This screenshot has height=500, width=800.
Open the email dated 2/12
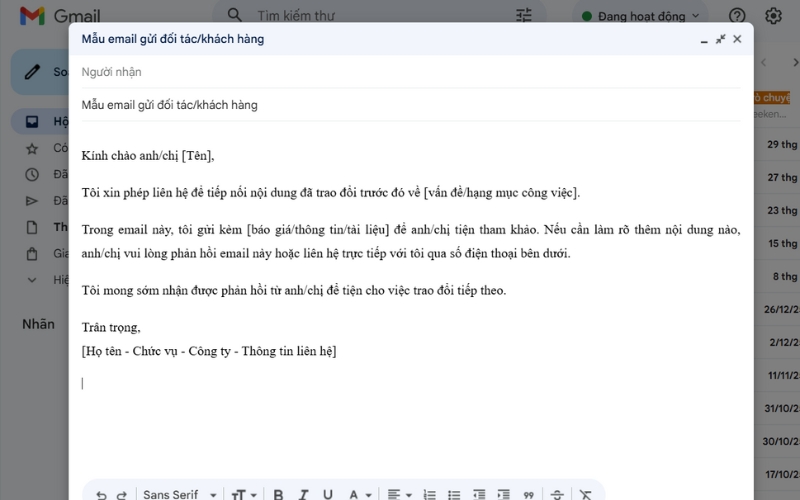pos(778,342)
